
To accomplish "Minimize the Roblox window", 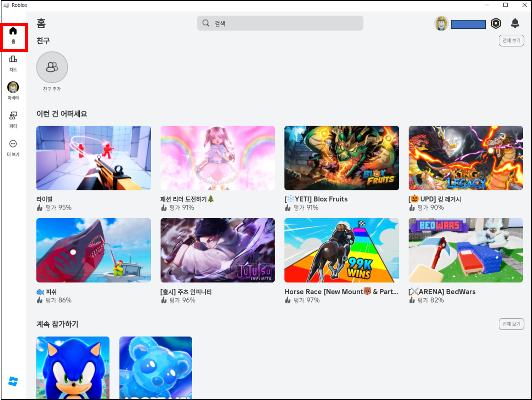I will click(x=487, y=5).
